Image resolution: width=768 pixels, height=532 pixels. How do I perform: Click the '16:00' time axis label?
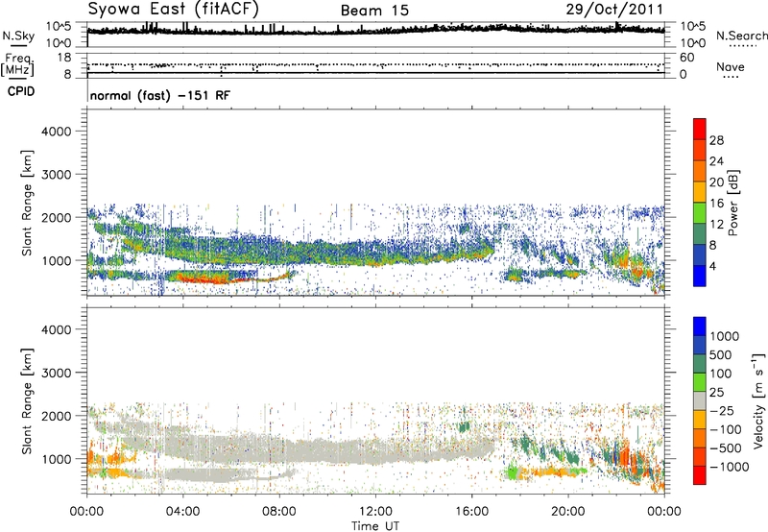(x=471, y=512)
